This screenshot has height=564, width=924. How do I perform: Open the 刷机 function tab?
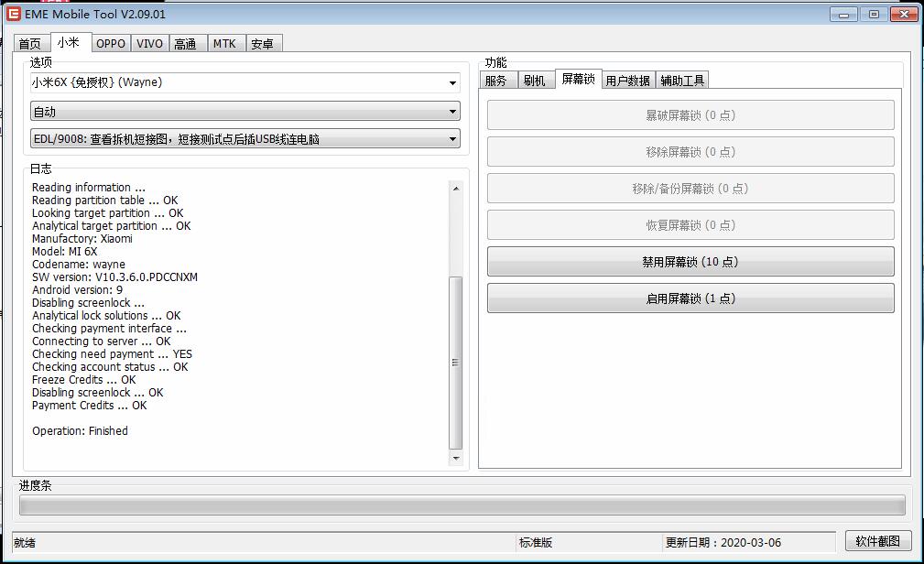536,81
